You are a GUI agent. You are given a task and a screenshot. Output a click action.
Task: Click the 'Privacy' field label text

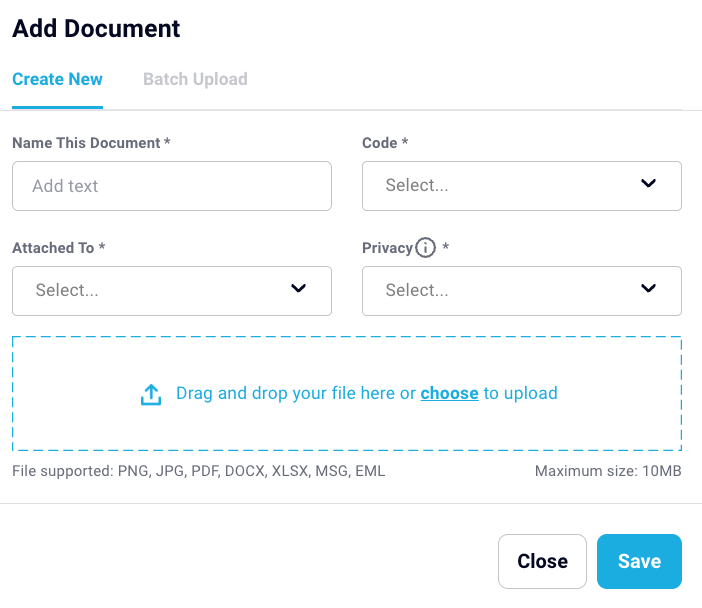pyautogui.click(x=387, y=248)
